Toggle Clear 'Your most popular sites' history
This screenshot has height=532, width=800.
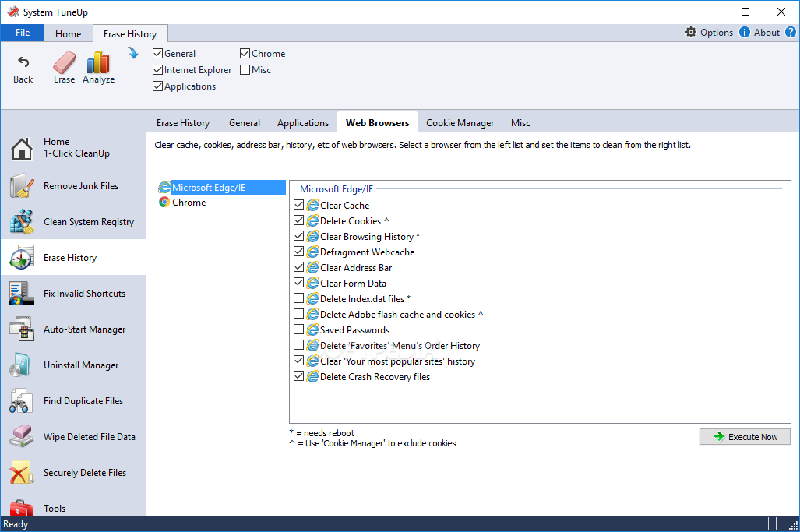(x=299, y=361)
